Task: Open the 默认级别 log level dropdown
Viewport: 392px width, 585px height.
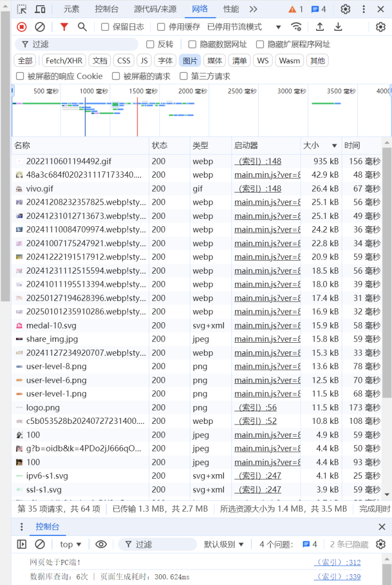Action: coord(223,544)
